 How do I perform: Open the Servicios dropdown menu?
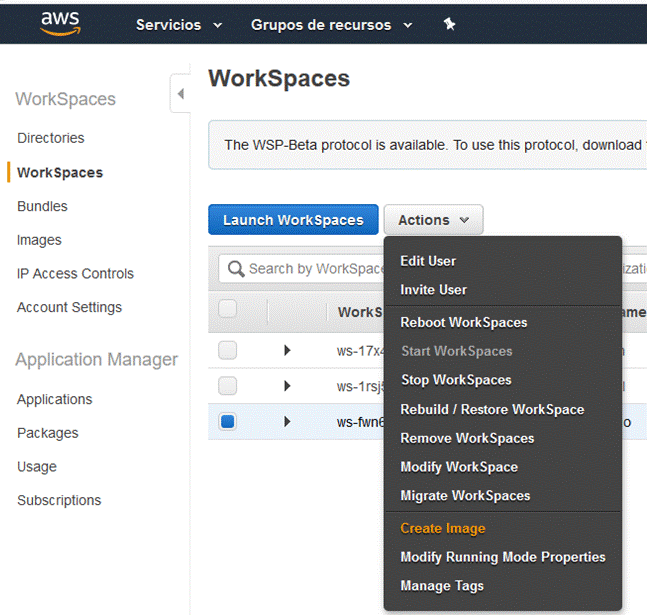(x=179, y=25)
